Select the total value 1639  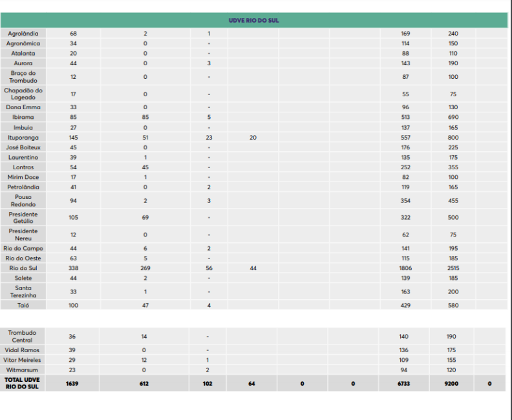point(74,383)
